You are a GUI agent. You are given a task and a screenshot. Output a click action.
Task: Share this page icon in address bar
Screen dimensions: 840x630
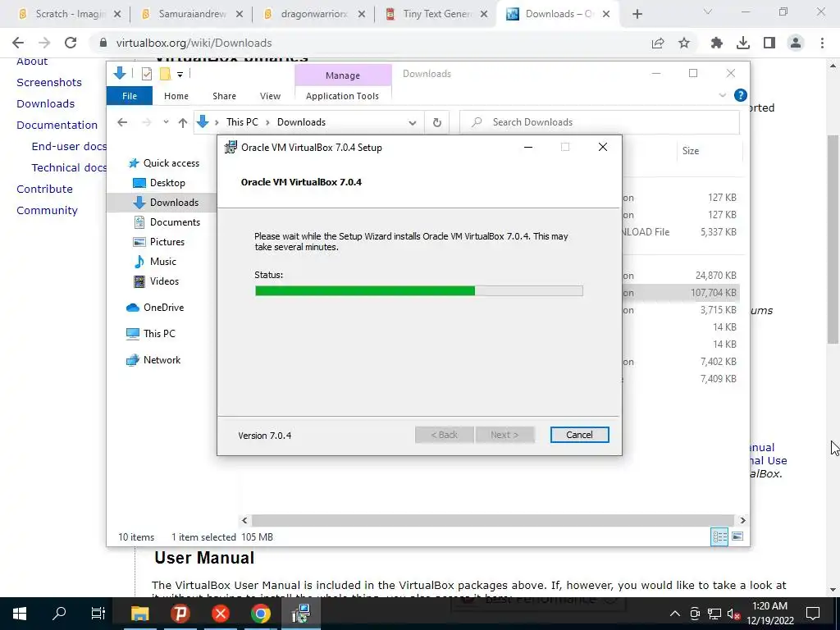(x=658, y=43)
